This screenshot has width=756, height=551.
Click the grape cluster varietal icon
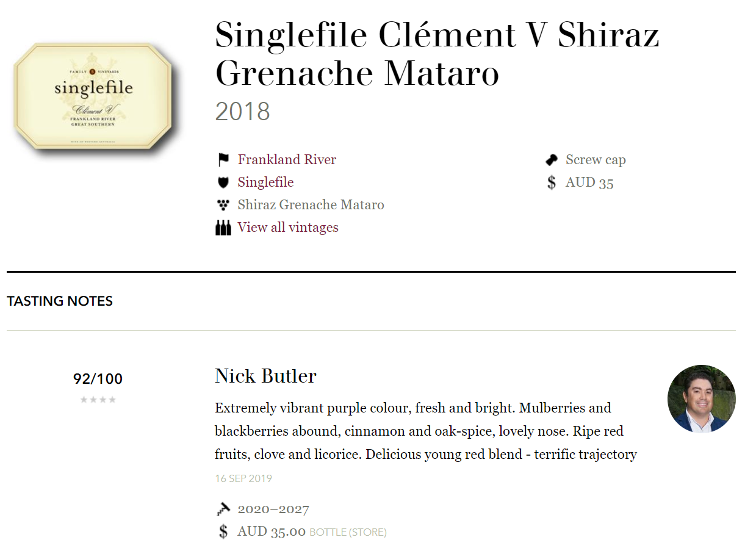point(223,205)
